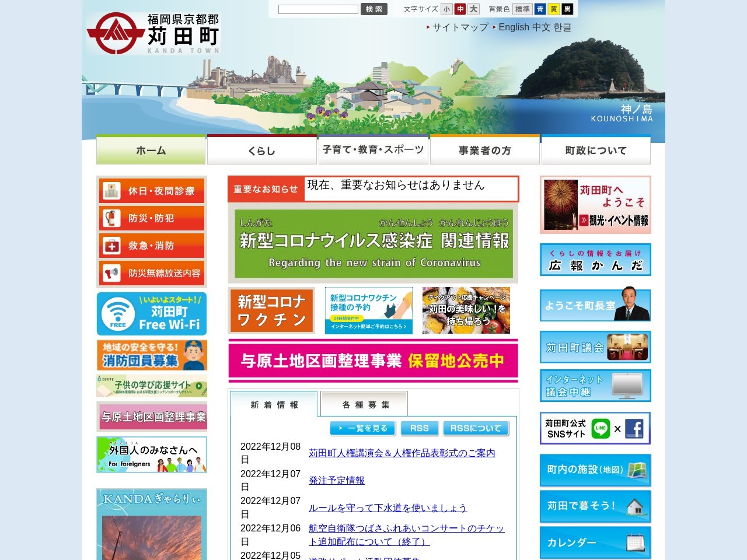The image size is (747, 560).
Task: Open left sidebar 与原土地区画整理事業 banner
Action: (x=152, y=416)
